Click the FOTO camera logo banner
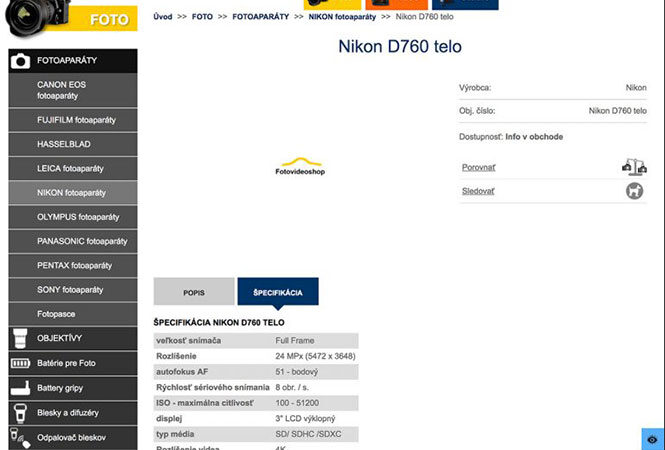This screenshot has width=665, height=450. (70, 18)
